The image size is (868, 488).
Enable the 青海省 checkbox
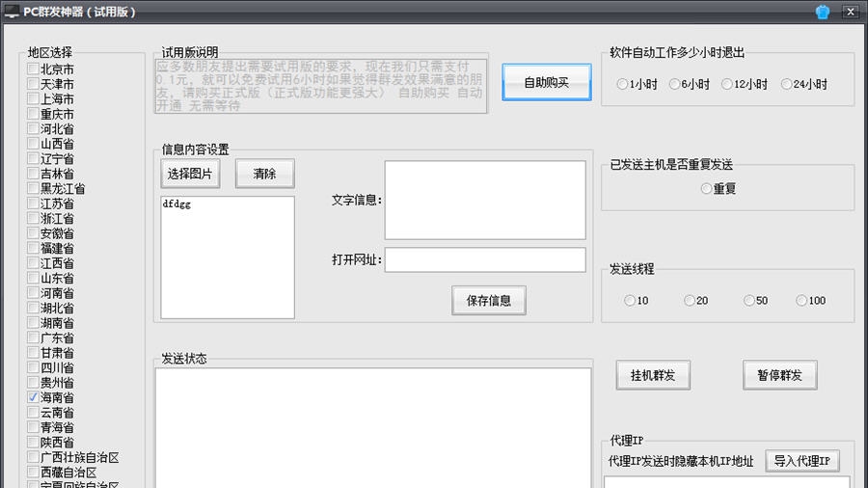33,427
